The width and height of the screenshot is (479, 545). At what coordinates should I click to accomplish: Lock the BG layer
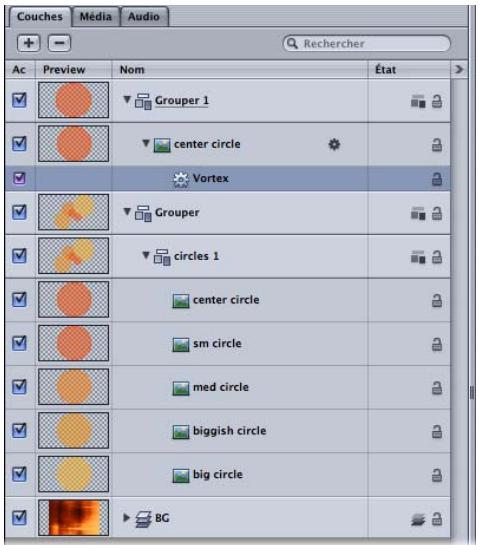click(x=437, y=519)
